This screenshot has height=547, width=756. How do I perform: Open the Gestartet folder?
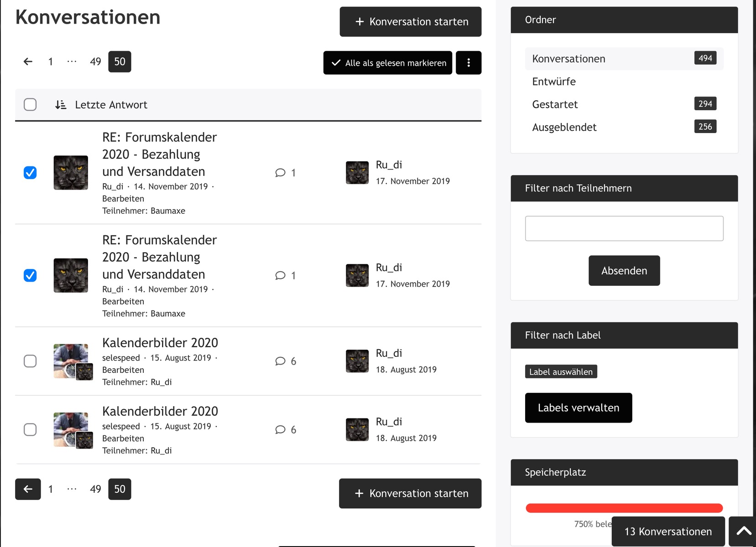pyautogui.click(x=555, y=104)
